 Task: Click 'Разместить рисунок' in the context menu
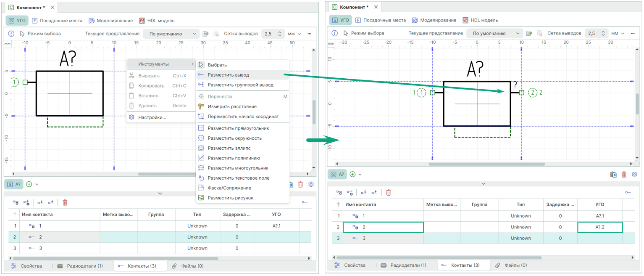[x=230, y=198]
